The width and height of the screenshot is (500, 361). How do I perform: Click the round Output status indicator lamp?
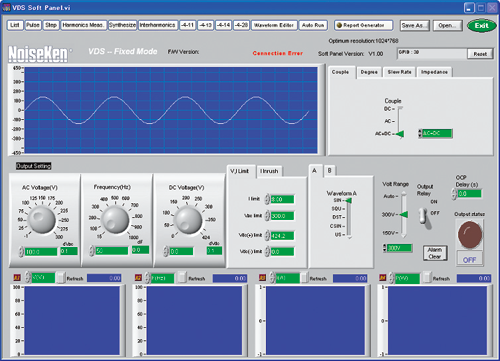click(470, 234)
